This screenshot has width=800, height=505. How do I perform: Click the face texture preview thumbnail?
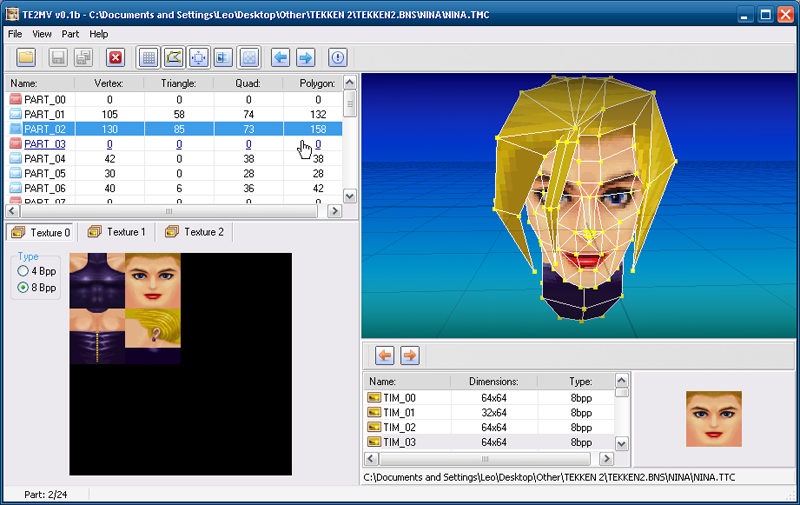tap(713, 418)
